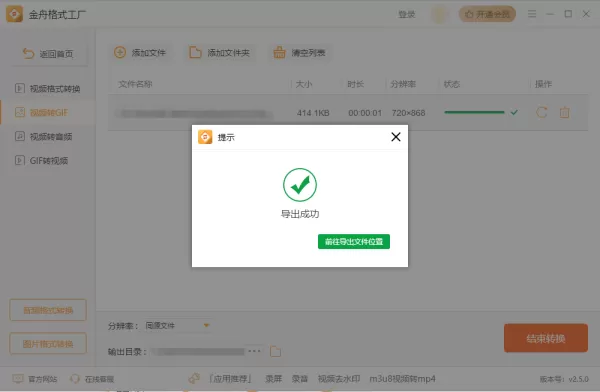Open the 录屏 recommended app link

click(274, 379)
